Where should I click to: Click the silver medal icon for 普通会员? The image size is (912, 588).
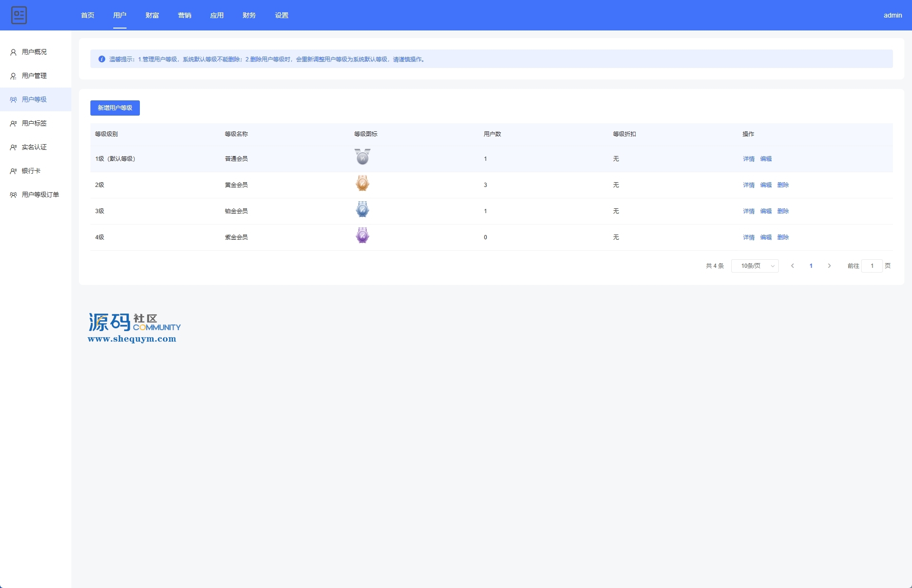click(363, 157)
